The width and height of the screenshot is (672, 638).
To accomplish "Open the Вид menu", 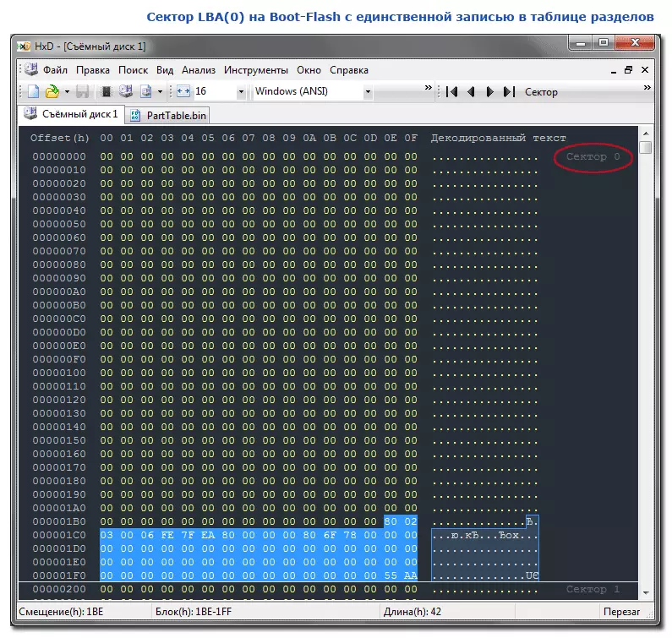I will (165, 70).
